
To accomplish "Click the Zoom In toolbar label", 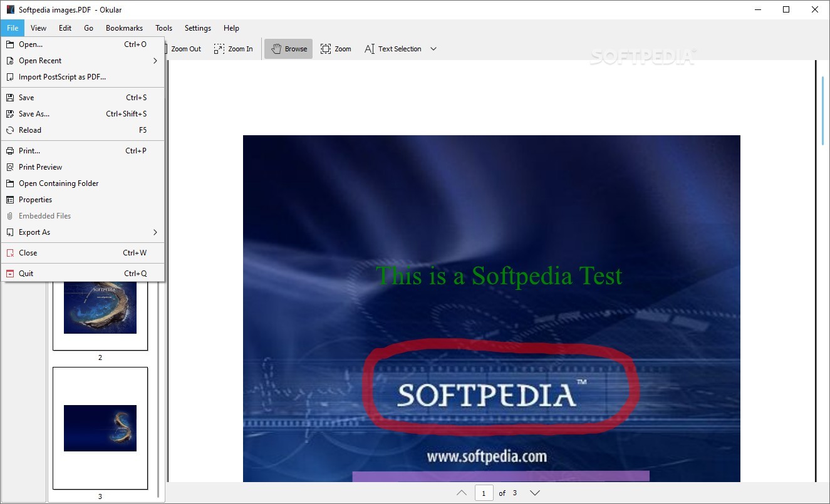I will click(x=241, y=49).
